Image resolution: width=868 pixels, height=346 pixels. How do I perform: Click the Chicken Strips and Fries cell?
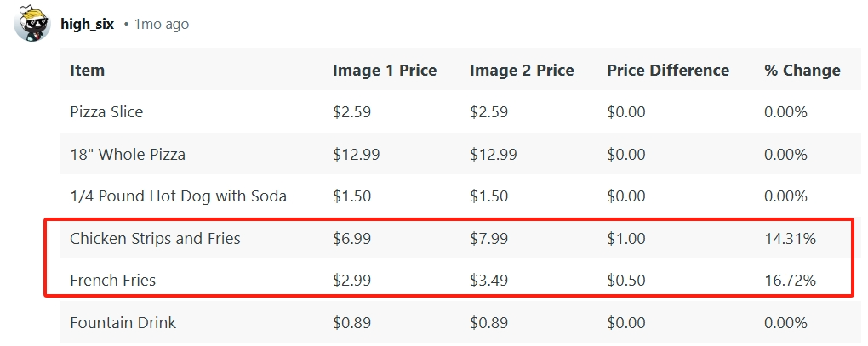tap(155, 239)
